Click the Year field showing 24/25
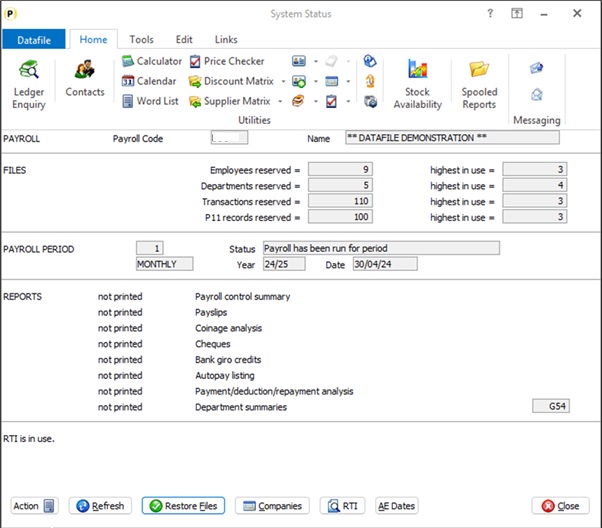This screenshot has width=602, height=528. coord(284,264)
